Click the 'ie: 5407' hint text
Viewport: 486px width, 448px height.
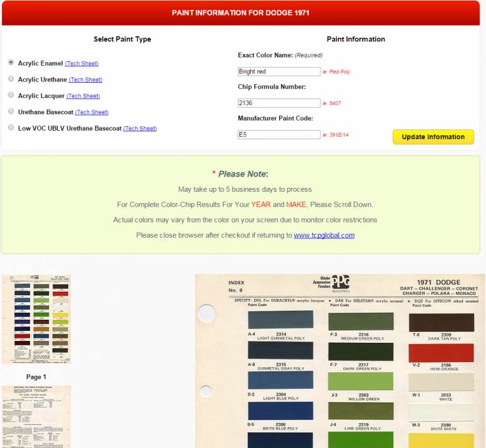(332, 103)
